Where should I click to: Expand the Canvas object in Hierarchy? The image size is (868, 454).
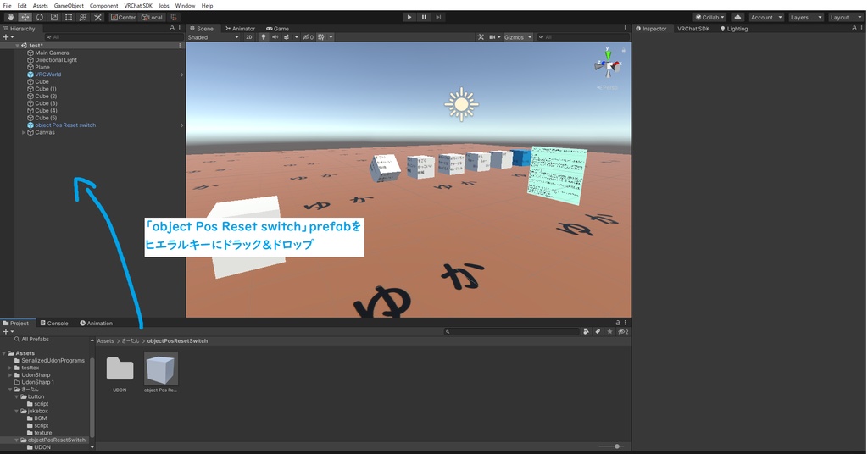point(24,133)
